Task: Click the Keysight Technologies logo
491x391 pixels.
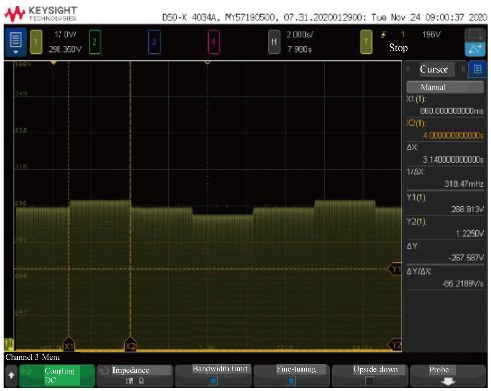Action: (x=40, y=14)
